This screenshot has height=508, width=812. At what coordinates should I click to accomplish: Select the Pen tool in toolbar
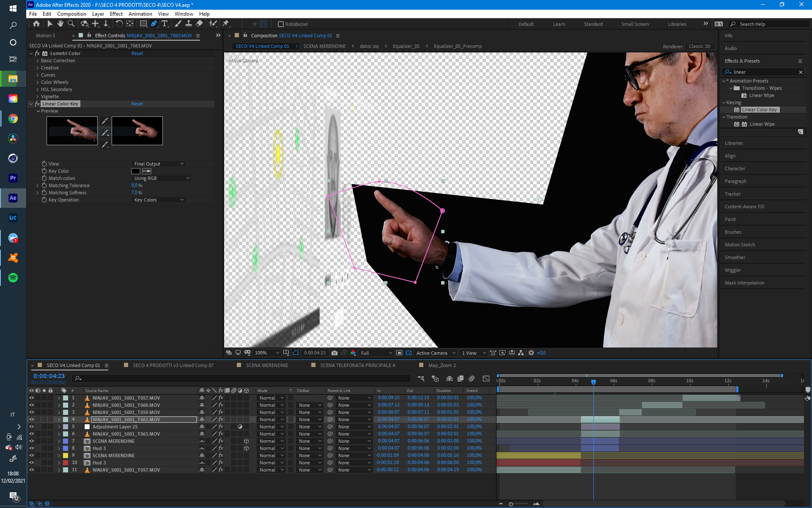(x=154, y=24)
